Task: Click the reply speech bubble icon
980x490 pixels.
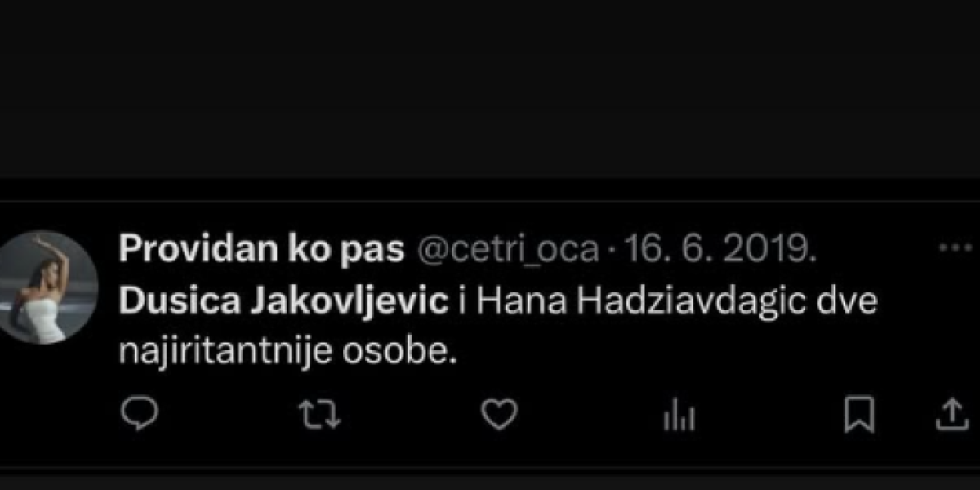Action: (139, 415)
